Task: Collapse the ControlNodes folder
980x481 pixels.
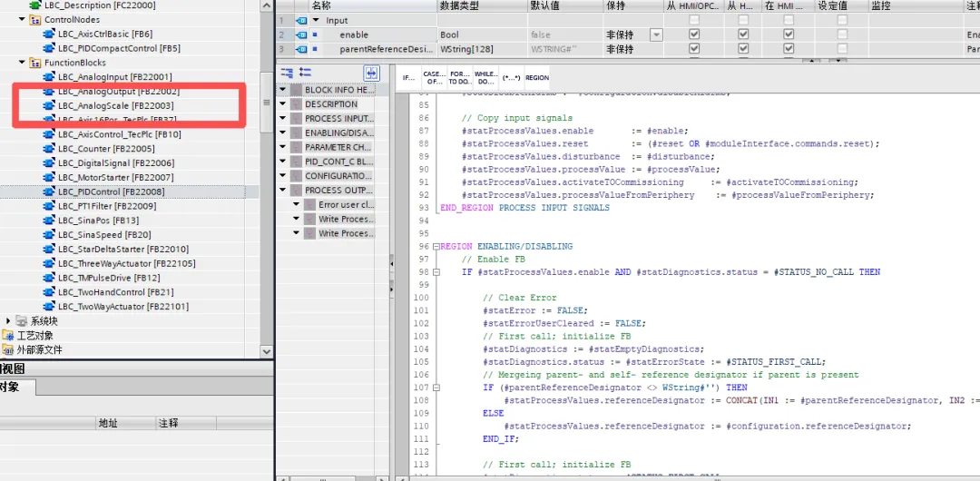Action: [22, 19]
